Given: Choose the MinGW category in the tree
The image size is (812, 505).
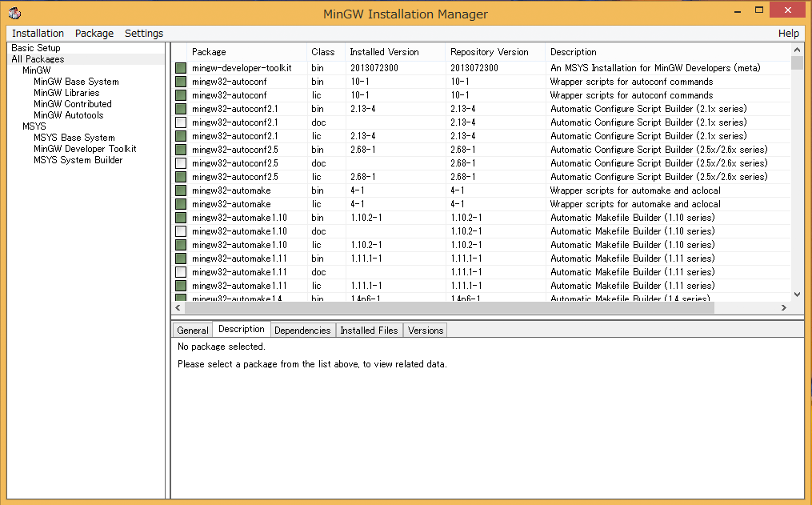Looking at the screenshot, I should click(37, 70).
